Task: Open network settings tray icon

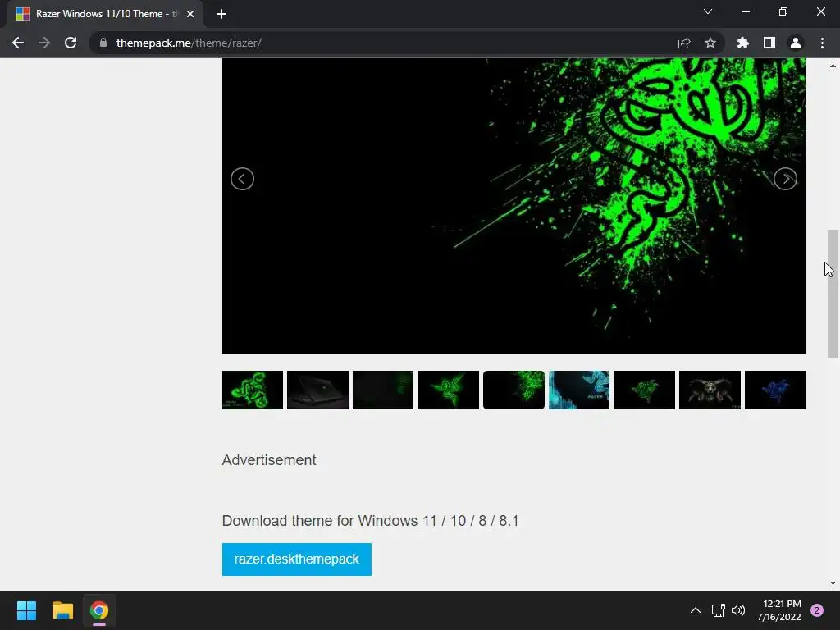Action: click(x=718, y=610)
